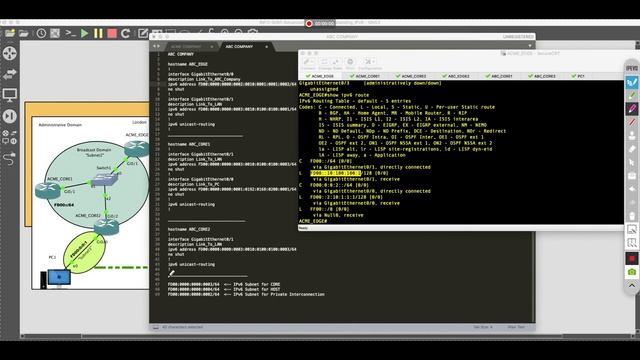Select the add a link cable icon
This screenshot has height=360, width=640.
tap(9, 158)
